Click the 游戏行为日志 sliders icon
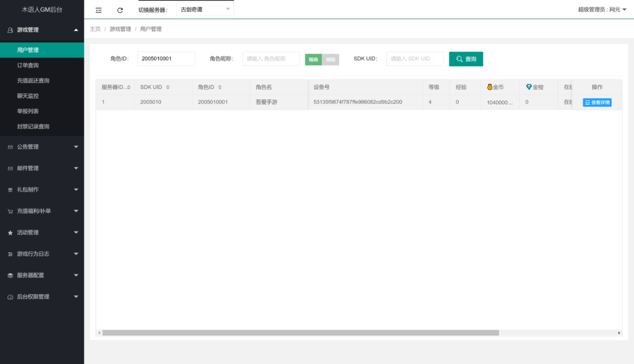Image resolution: width=634 pixels, height=364 pixels. tap(10, 254)
